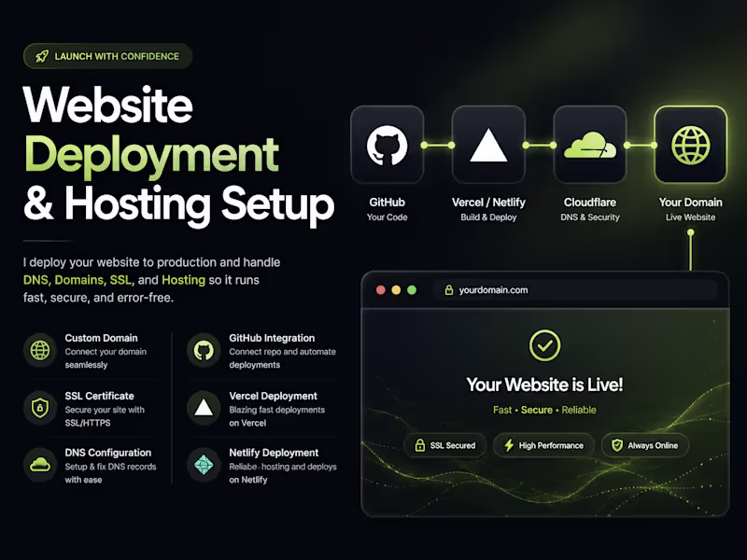
Task: Click 'Reliabe hosting and deploys on Netlify' text
Action: [283, 473]
